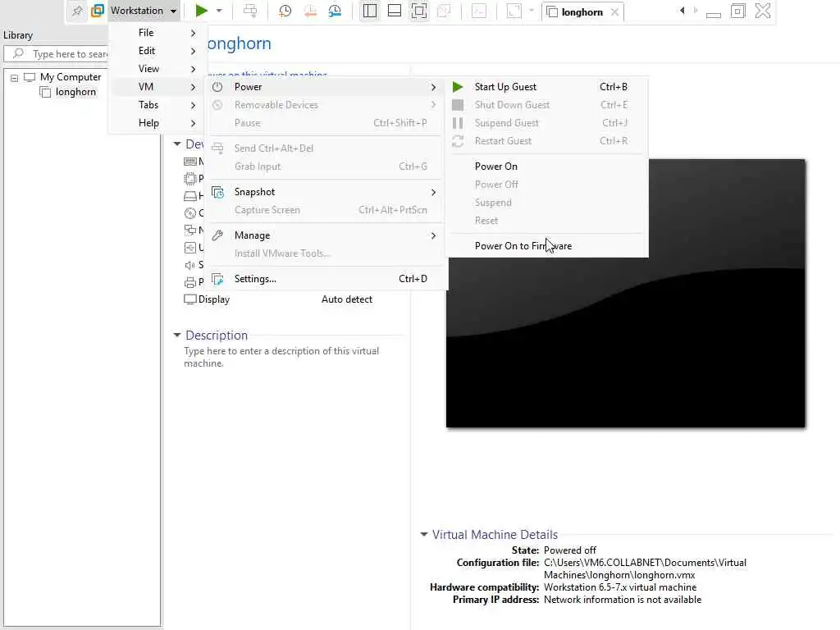Open snapshot manager toolbar icon
Viewport: 840px width, 630px height.
tap(335, 11)
